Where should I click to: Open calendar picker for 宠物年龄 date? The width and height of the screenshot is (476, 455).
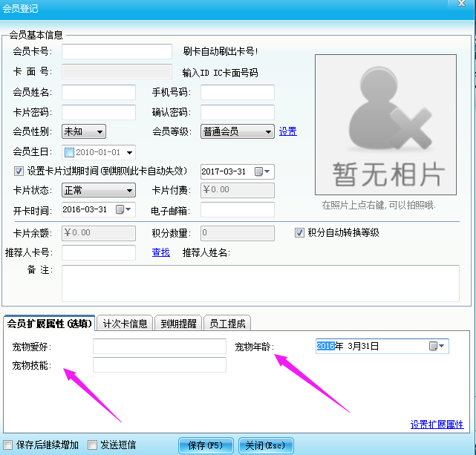437,346
